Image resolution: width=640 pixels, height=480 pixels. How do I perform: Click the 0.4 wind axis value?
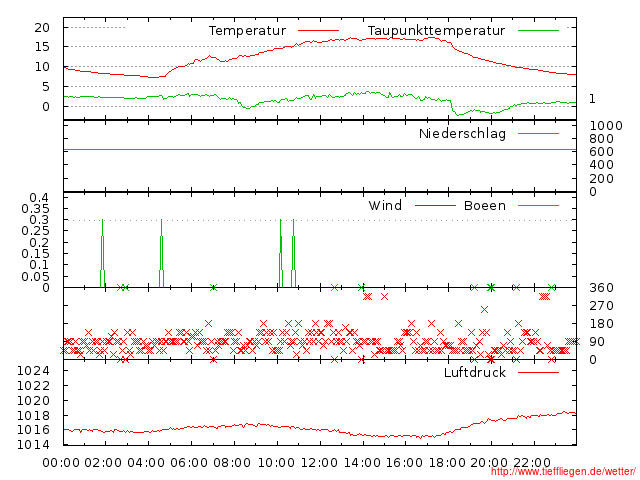click(39, 198)
